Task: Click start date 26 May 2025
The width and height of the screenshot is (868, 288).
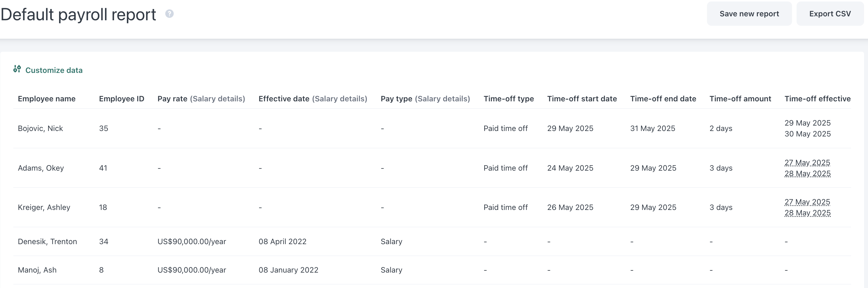Action: 570,207
